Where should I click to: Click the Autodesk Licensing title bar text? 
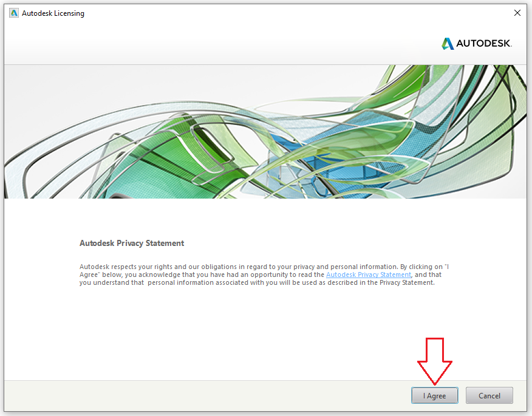tap(55, 13)
